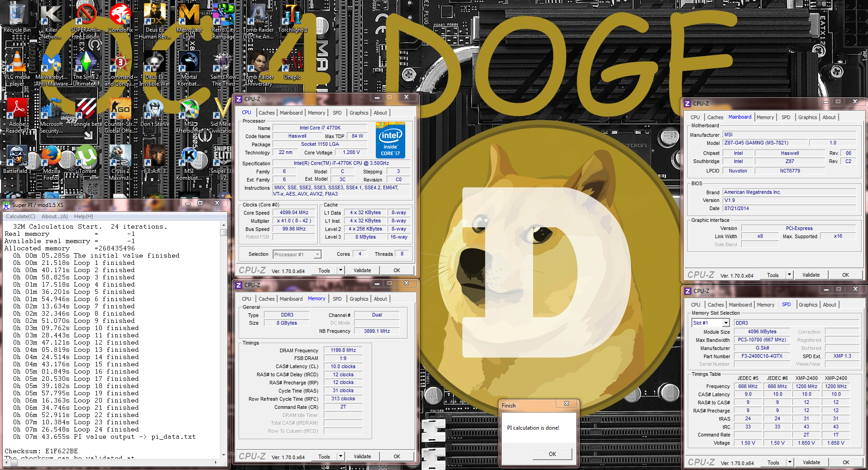
Task: Launch Mozilla Firefox desktop icon
Action: [x=51, y=162]
